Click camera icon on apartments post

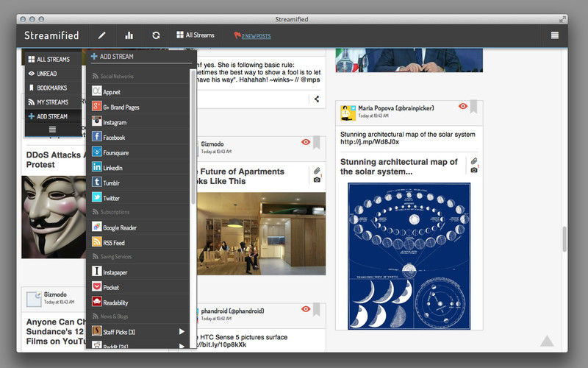point(318,180)
